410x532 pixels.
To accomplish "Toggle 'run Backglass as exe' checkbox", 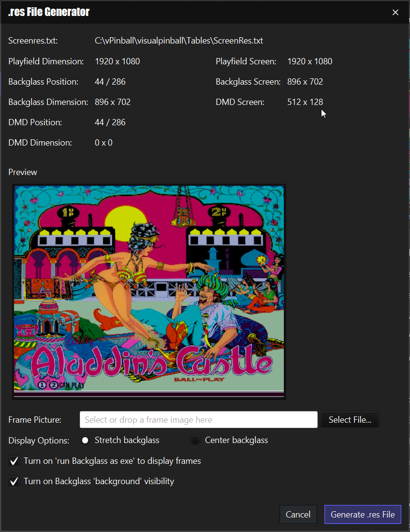I will (14, 461).
